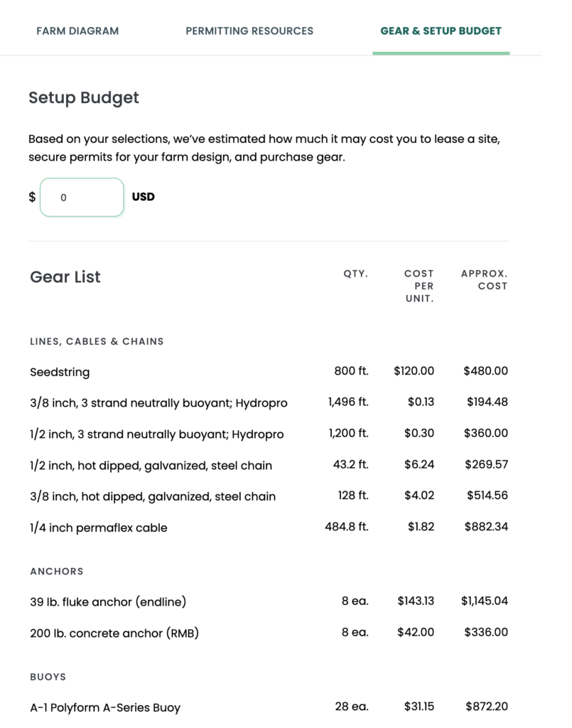Select the Gear & Setup Budget tab

(441, 31)
